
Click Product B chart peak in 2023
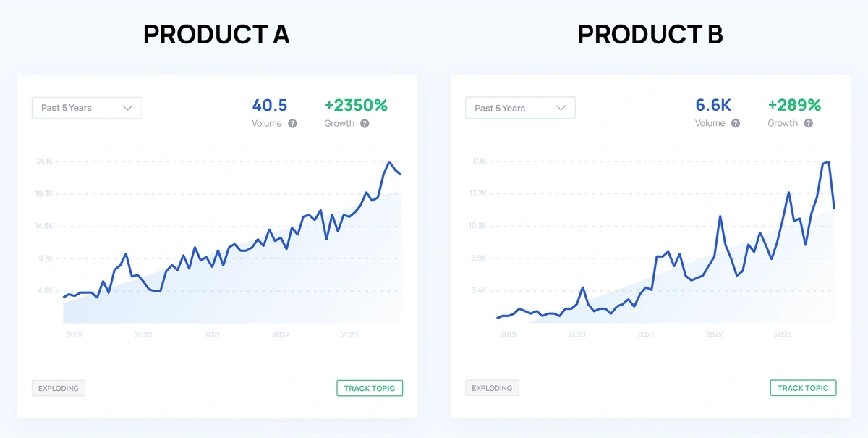coord(827,163)
